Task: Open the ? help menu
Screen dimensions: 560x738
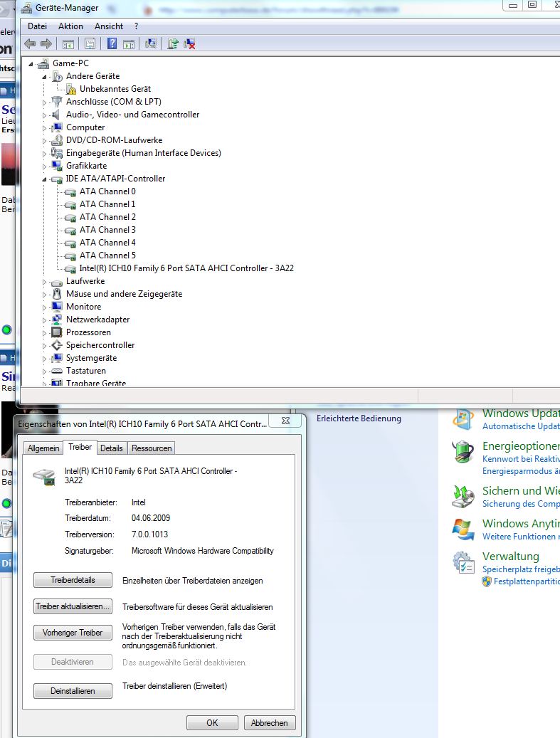Action: tap(136, 26)
